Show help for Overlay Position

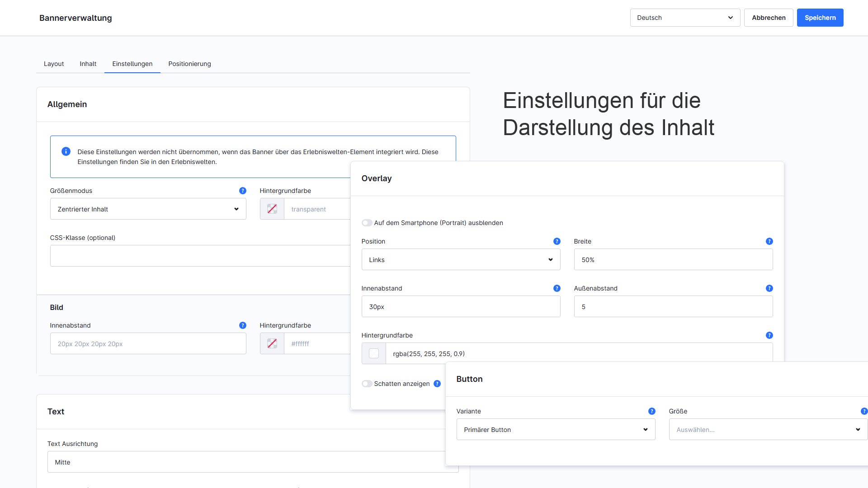(x=557, y=241)
